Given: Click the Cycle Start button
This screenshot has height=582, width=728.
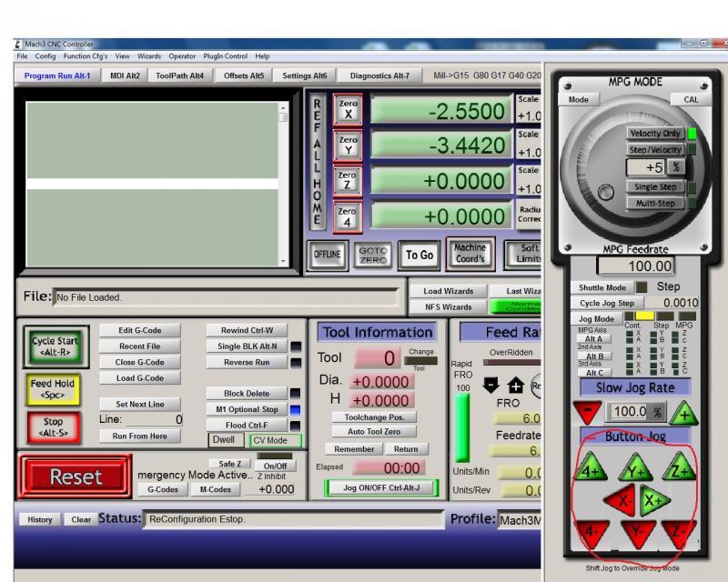Looking at the screenshot, I should (x=56, y=347).
